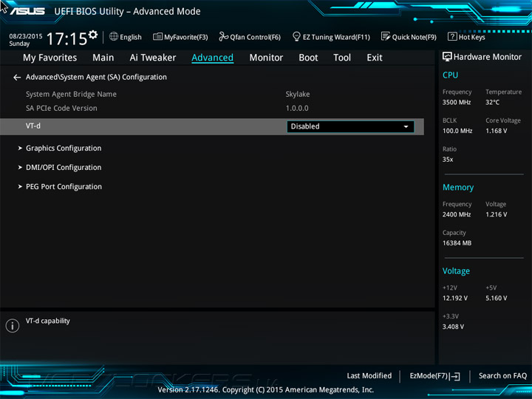Click the +3.3V 3.408 V reading
The image size is (532, 399).
[x=453, y=327]
